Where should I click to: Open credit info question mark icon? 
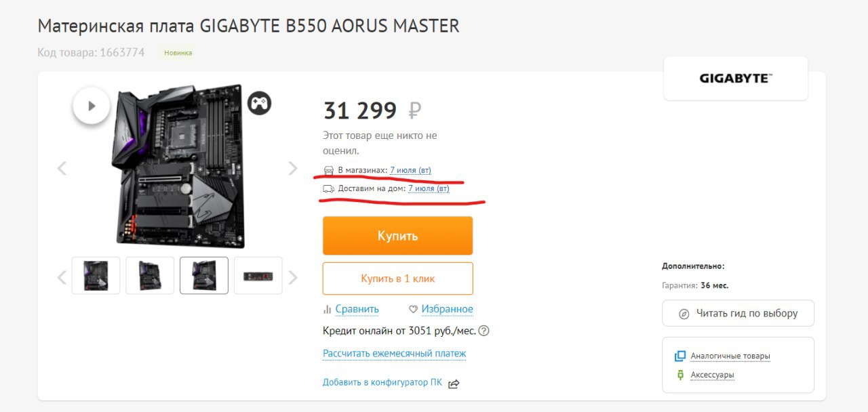coord(484,331)
